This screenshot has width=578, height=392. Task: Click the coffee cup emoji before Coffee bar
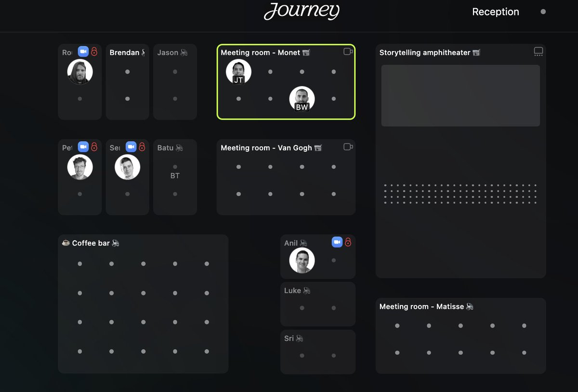coord(66,243)
